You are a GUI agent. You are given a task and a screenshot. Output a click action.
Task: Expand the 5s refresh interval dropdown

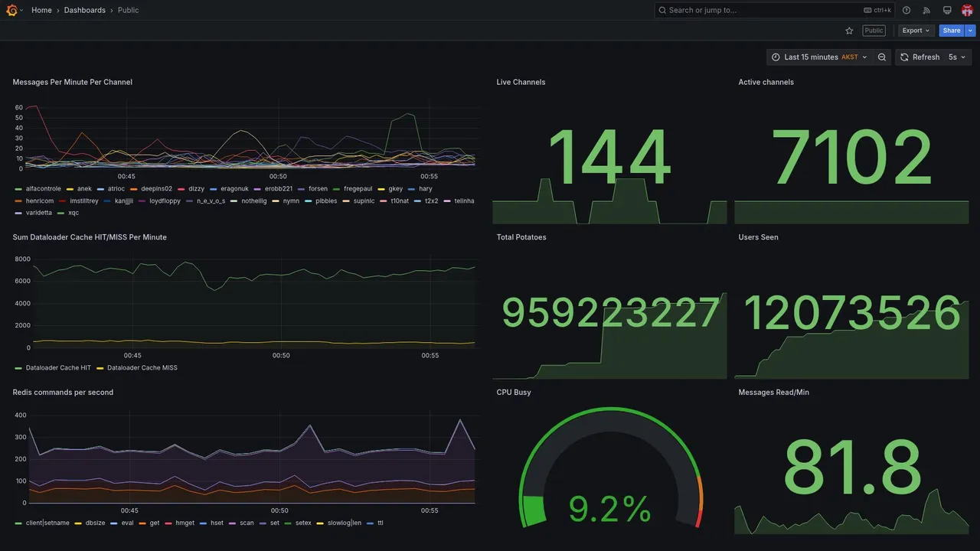tap(957, 57)
